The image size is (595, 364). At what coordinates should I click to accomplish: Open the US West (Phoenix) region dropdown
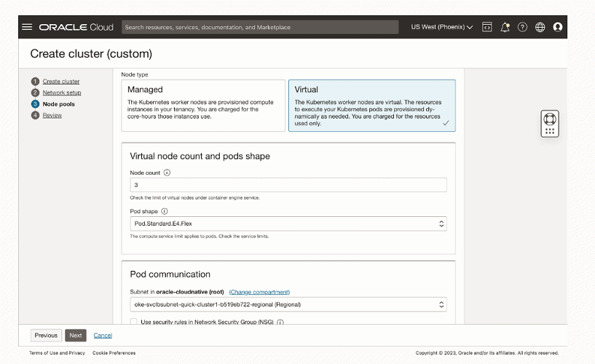click(441, 27)
